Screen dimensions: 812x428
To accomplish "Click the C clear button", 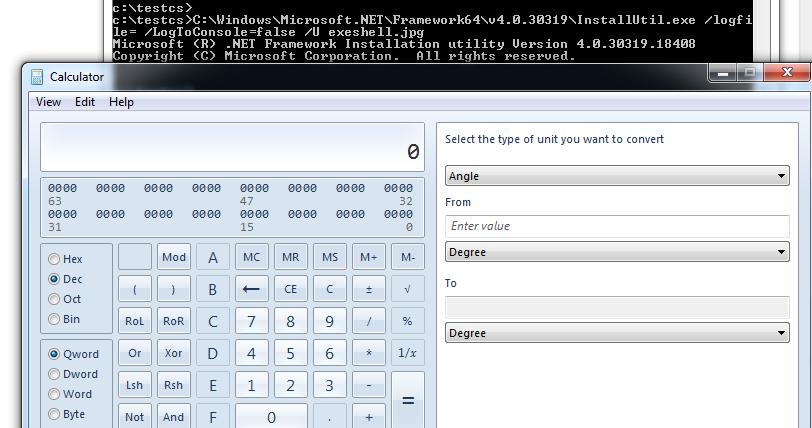I will tap(330, 289).
